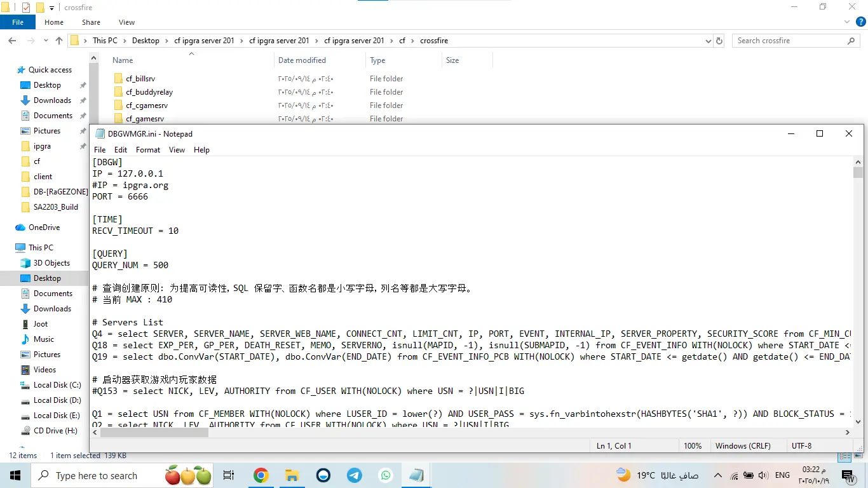Open the blue File tab in Explorer

pos(18,22)
